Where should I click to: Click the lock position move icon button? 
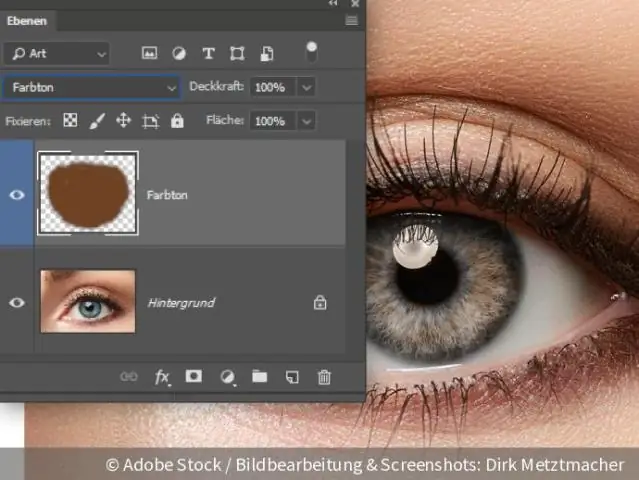pos(124,121)
